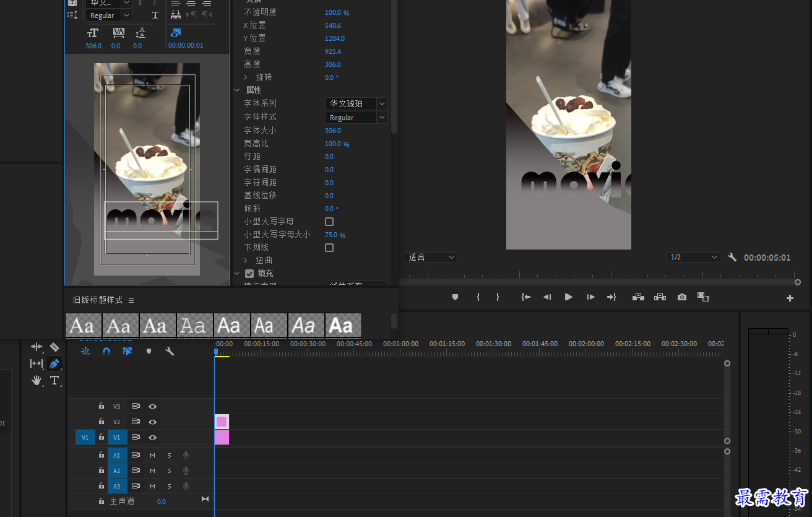Open 旧版标题样式 panel menu
Viewport: 812px width, 517px height.
(x=131, y=300)
